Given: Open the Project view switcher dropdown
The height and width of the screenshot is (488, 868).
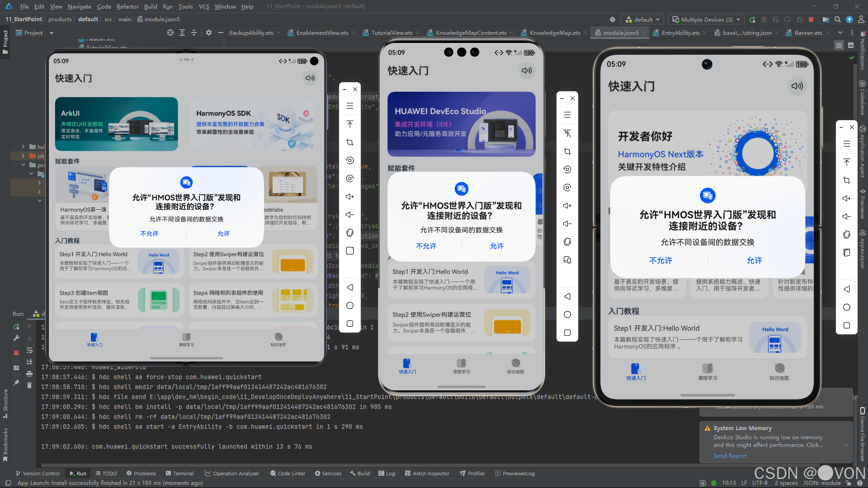Looking at the screenshot, I should [x=51, y=33].
